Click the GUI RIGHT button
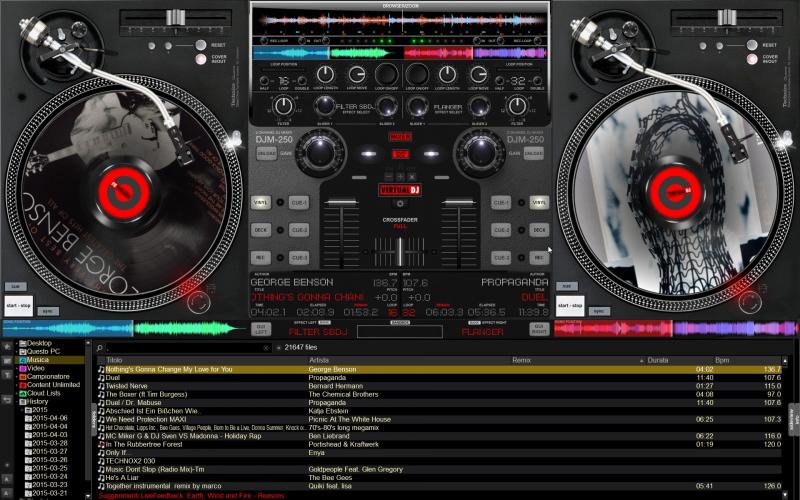This screenshot has height=500, width=800. pyautogui.click(x=539, y=329)
